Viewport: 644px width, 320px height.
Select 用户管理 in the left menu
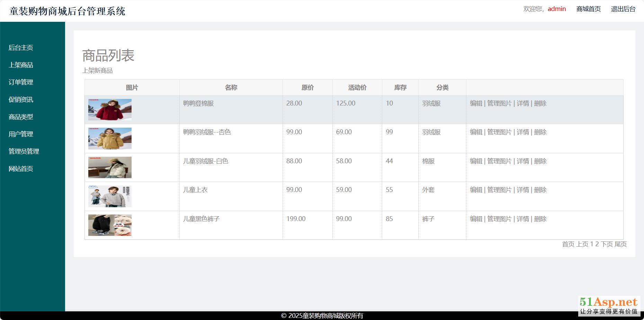coord(21,134)
